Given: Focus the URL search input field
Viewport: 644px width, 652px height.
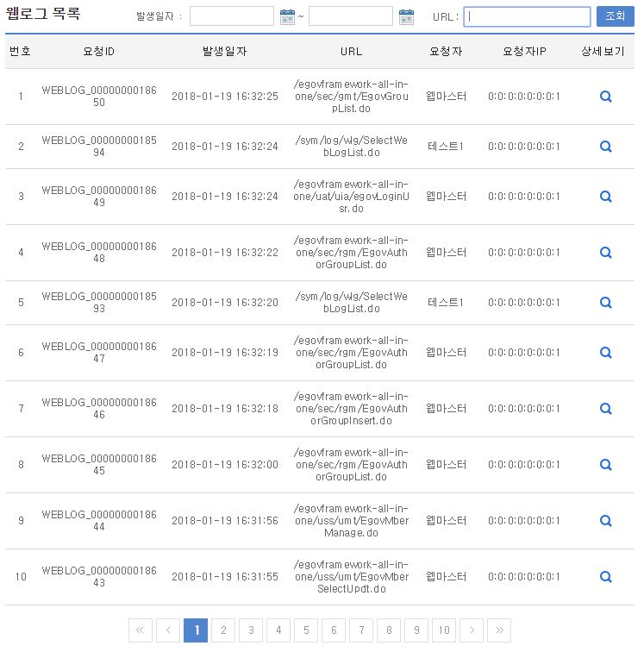Looking at the screenshot, I should pyautogui.click(x=527, y=16).
